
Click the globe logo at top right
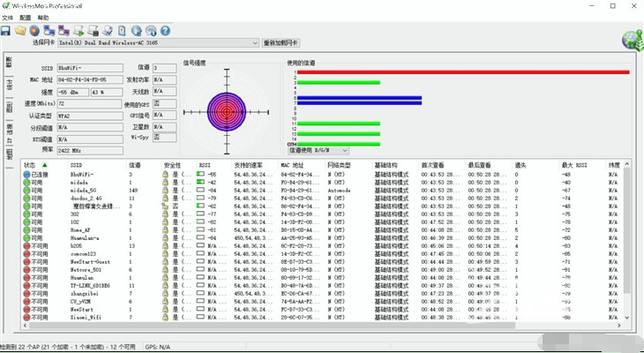633,41
